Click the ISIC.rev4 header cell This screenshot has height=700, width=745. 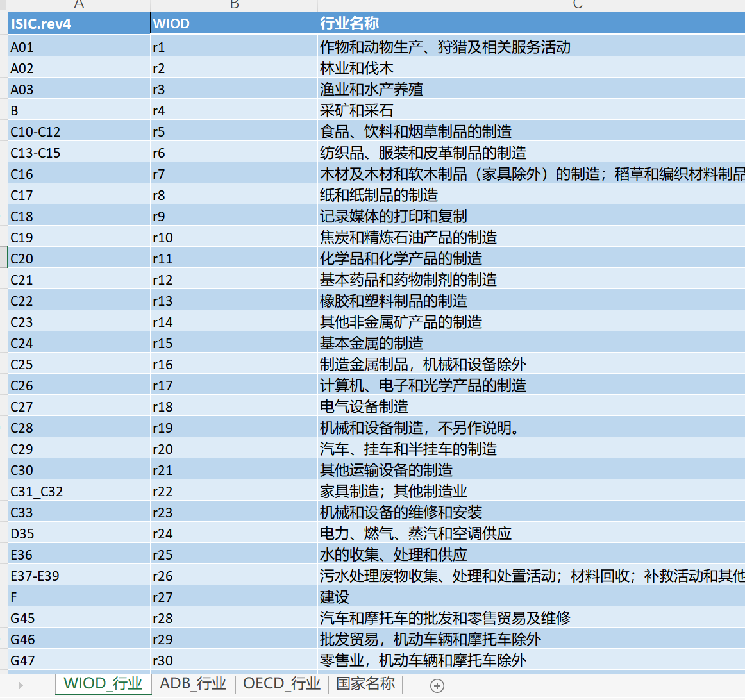tap(79, 23)
